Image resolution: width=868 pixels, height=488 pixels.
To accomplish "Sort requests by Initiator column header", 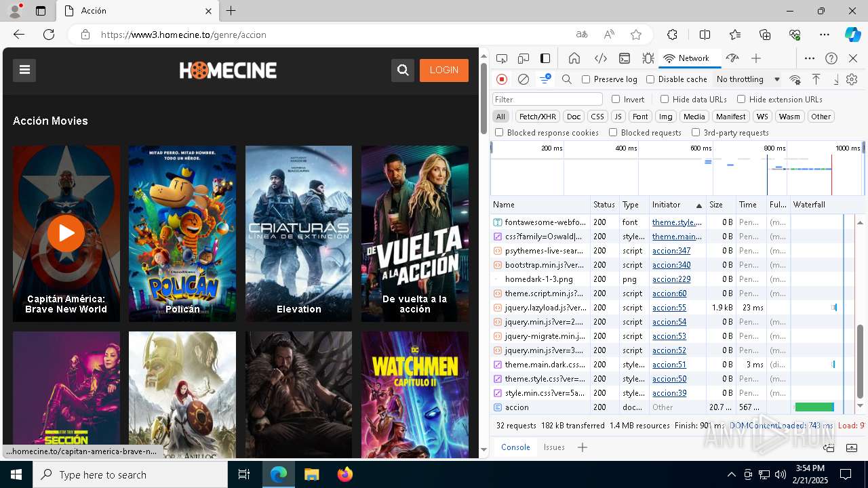I will tap(677, 205).
